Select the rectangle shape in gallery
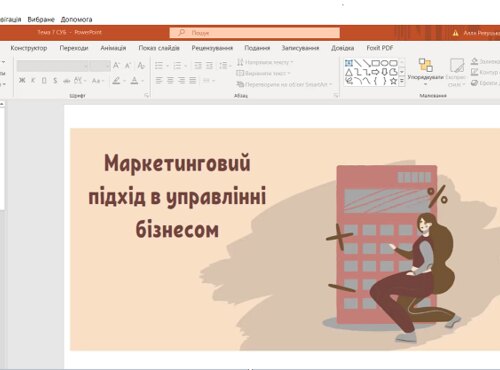The image size is (500, 370). point(375,63)
